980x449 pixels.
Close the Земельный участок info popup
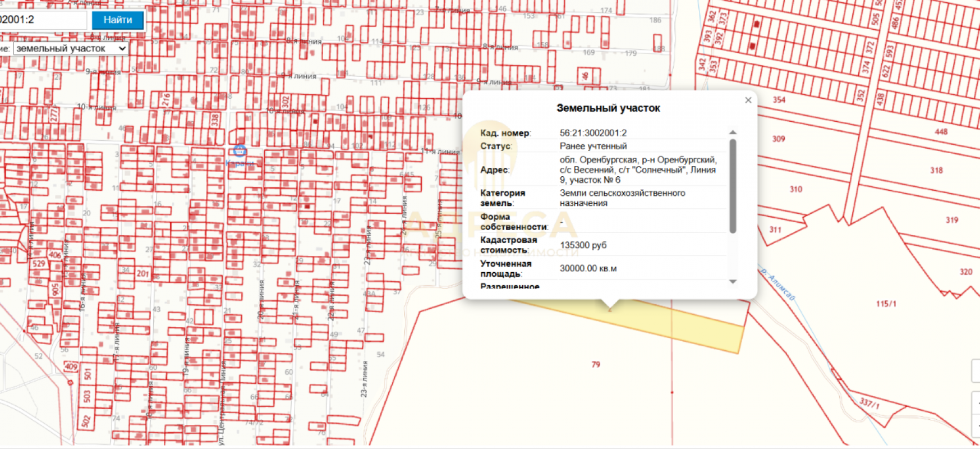(748, 100)
